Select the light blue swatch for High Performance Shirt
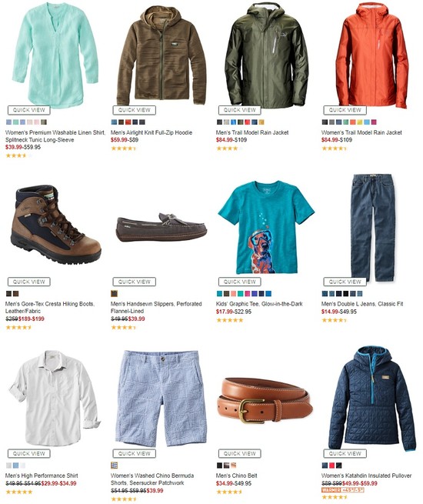The height and width of the screenshot is (504, 423). pyautogui.click(x=15, y=466)
